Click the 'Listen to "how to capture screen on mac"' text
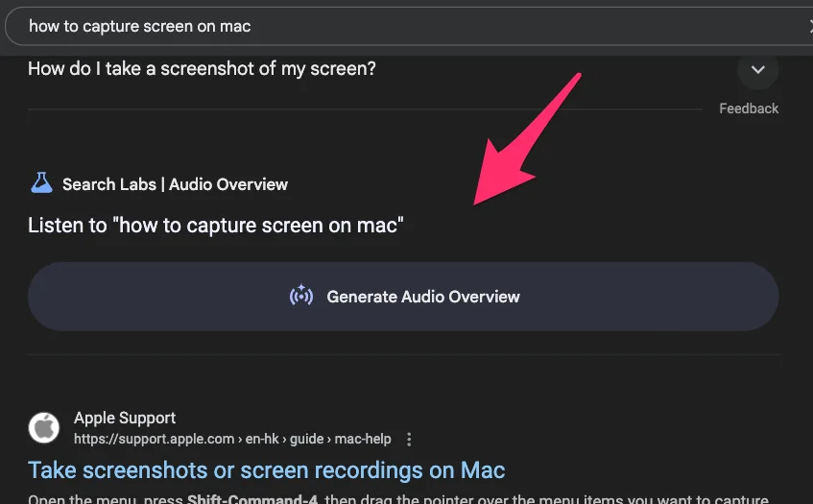Image resolution: width=813 pixels, height=504 pixels. pos(216,226)
